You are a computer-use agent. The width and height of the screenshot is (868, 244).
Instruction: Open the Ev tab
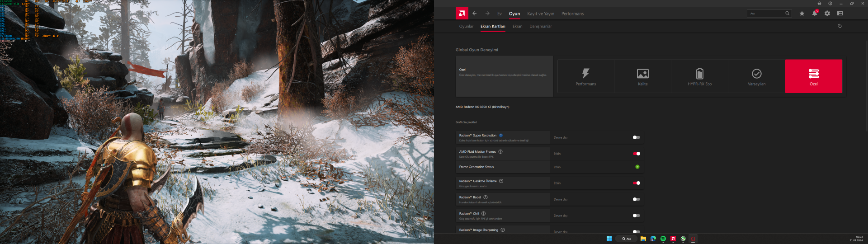(500, 14)
